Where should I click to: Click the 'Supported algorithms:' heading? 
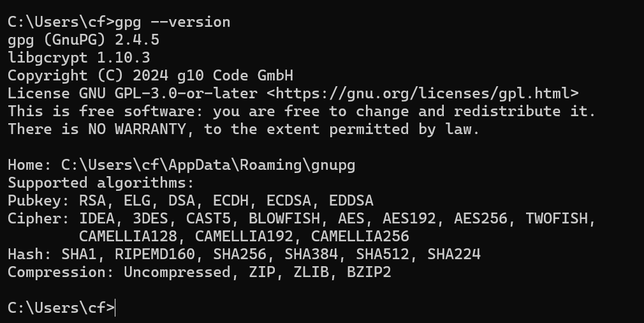[x=101, y=183]
